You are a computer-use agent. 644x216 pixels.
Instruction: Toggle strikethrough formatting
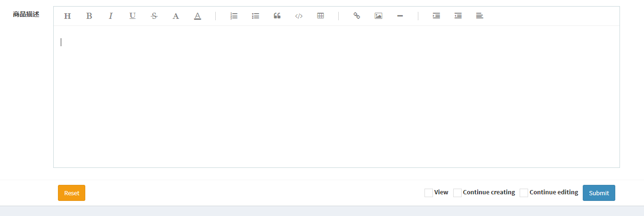pos(154,16)
